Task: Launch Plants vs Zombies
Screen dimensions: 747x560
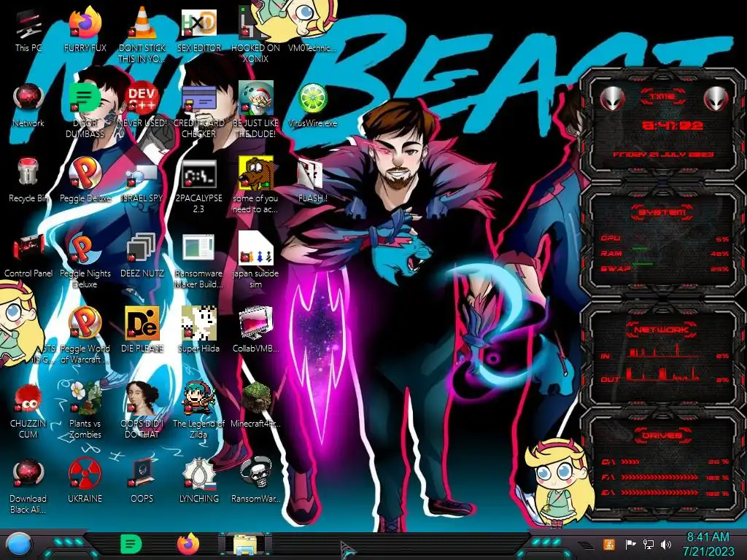Action: coord(85,411)
